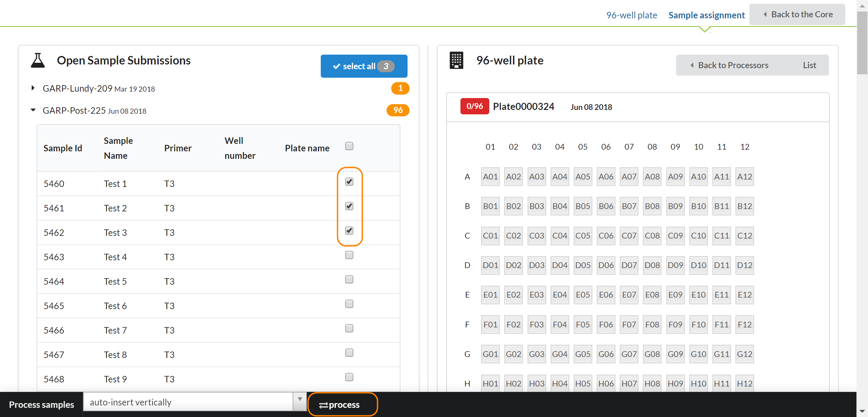Click the page vertical scrollbar thumb

(862, 42)
